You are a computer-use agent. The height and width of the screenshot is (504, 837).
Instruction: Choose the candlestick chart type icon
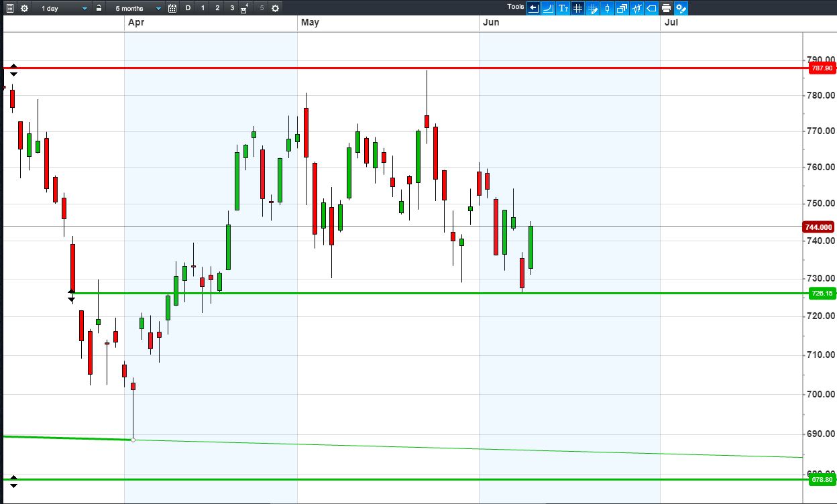click(x=607, y=8)
